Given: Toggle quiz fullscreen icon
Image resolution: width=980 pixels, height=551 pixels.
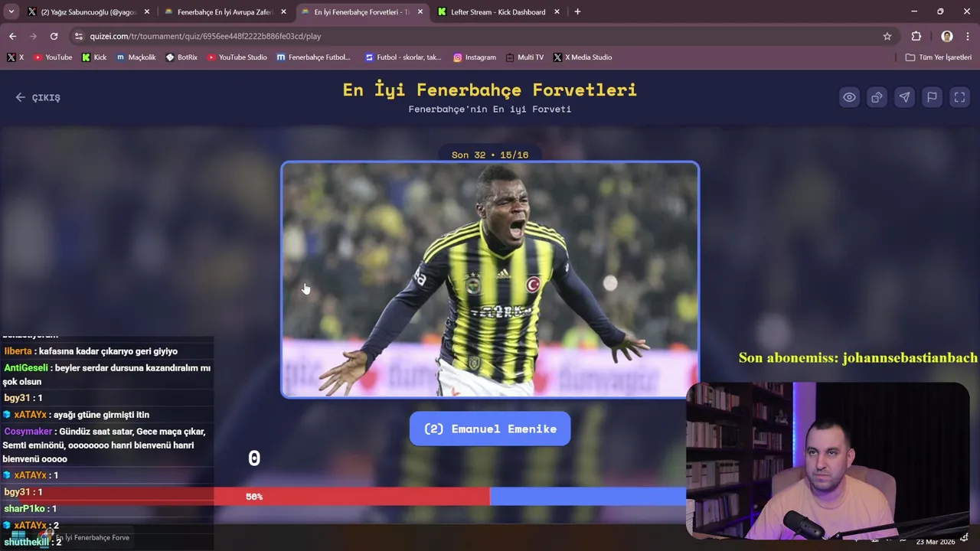Looking at the screenshot, I should pyautogui.click(x=959, y=97).
